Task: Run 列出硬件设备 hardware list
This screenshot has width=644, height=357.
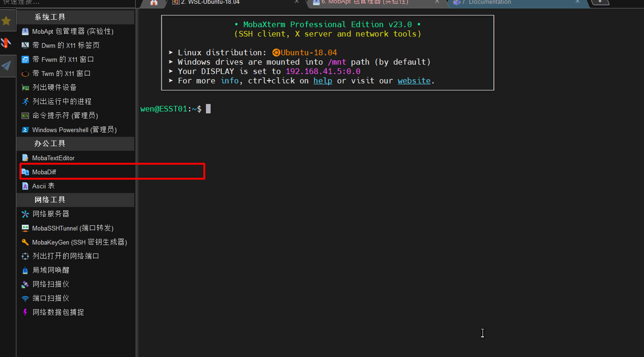Action: coord(54,88)
